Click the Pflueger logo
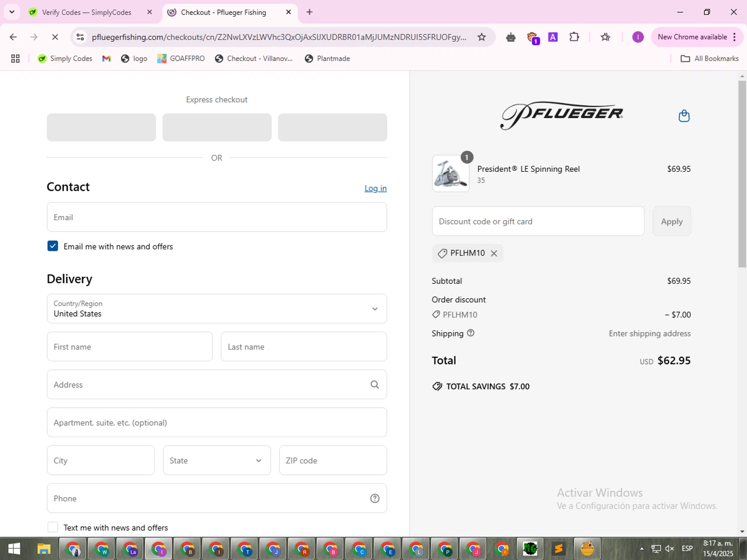 (x=561, y=116)
